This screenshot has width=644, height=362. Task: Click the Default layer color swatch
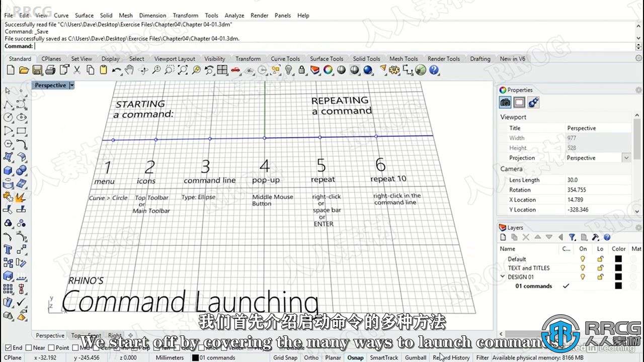coord(618,259)
